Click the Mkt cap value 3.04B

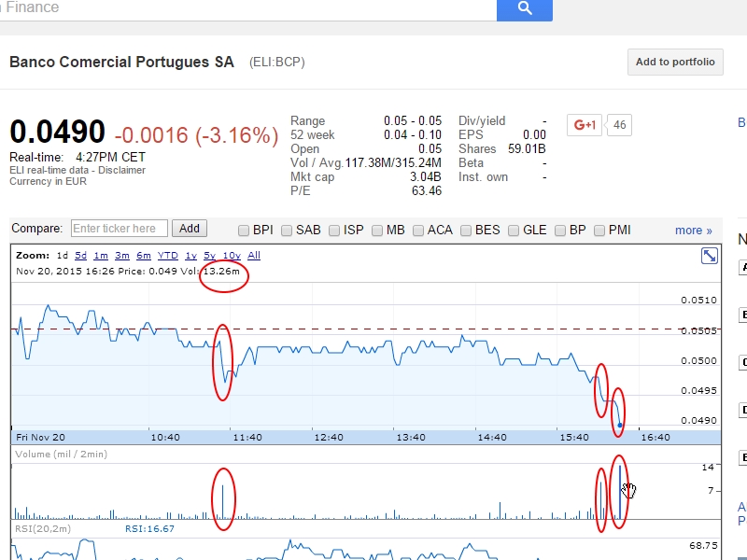coord(426,177)
